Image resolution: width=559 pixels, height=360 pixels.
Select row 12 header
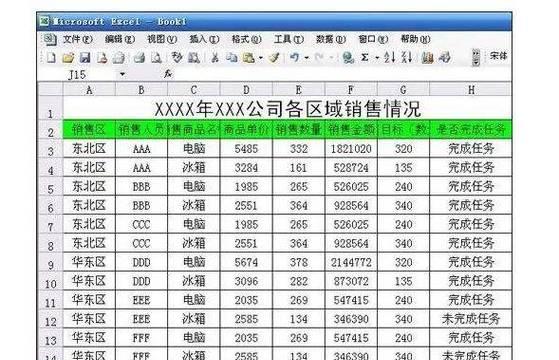[50, 319]
